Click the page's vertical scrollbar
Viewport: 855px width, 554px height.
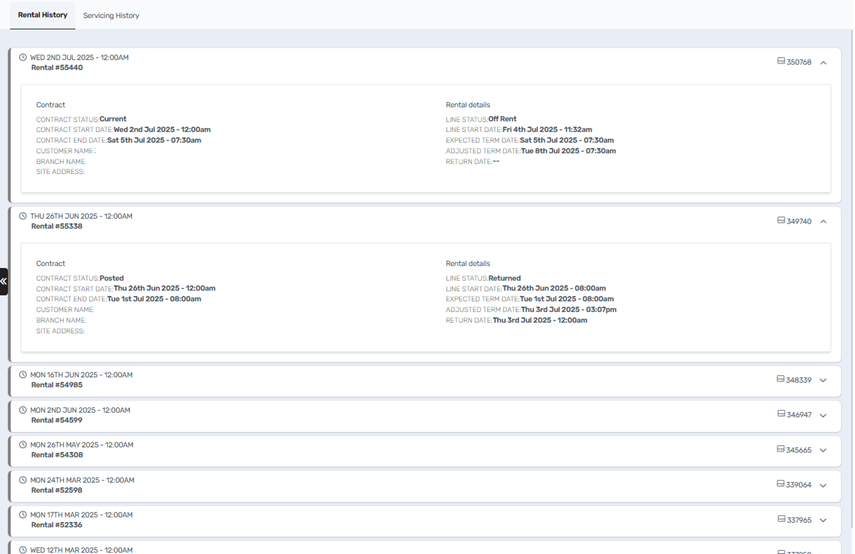click(x=852, y=277)
